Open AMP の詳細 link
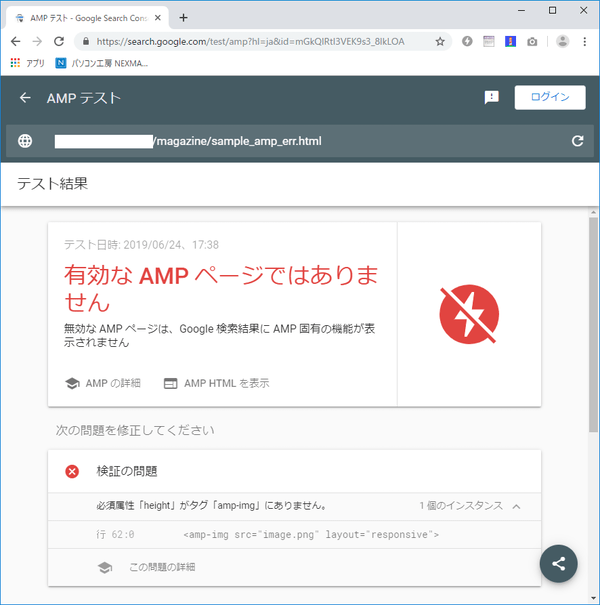The image size is (600, 605). (113, 383)
